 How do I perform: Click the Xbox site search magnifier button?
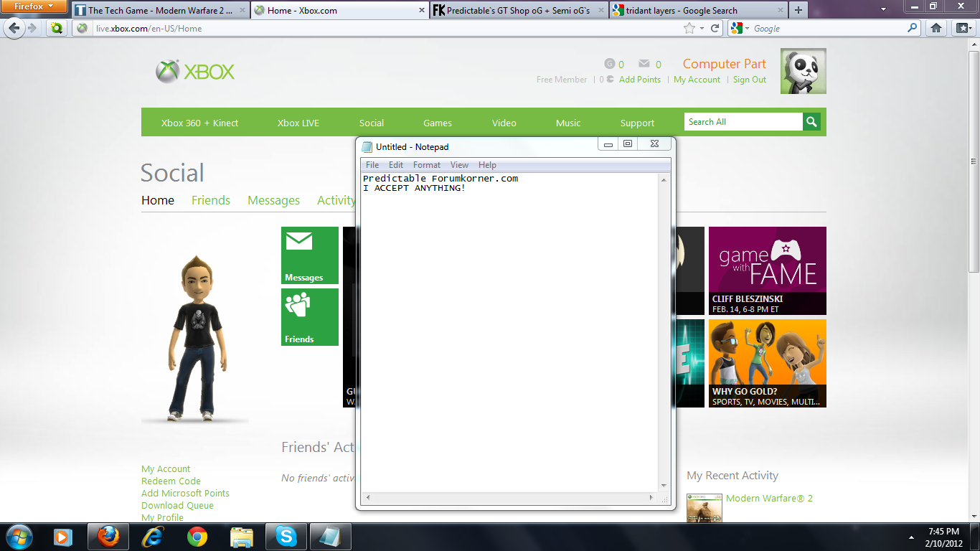click(x=811, y=122)
